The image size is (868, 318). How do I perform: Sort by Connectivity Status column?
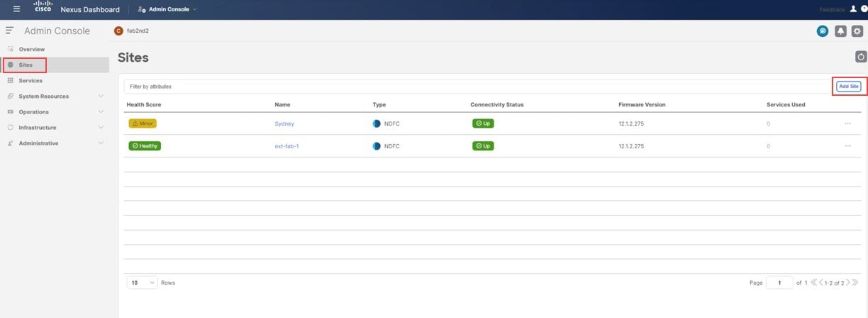496,104
